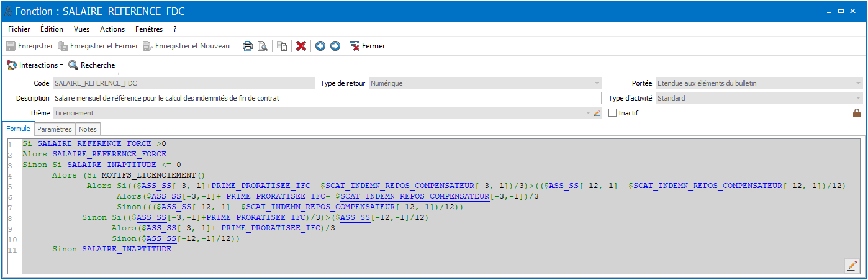This screenshot has width=868, height=280.
Task: Expand the Type de retour dropdown
Action: click(x=597, y=83)
